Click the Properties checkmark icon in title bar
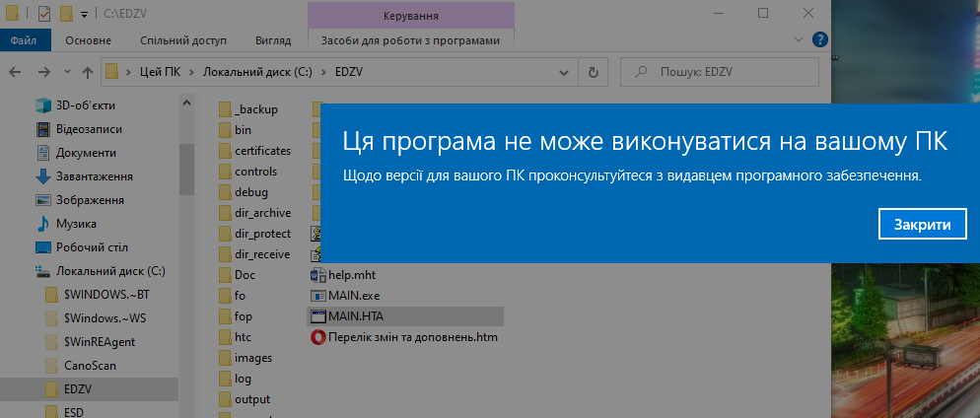 coord(42,14)
